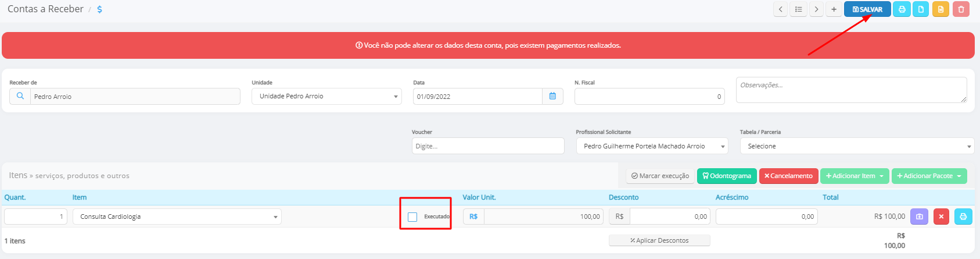Open the Unidade dropdown
This screenshot has height=259, width=980.
pyautogui.click(x=326, y=96)
